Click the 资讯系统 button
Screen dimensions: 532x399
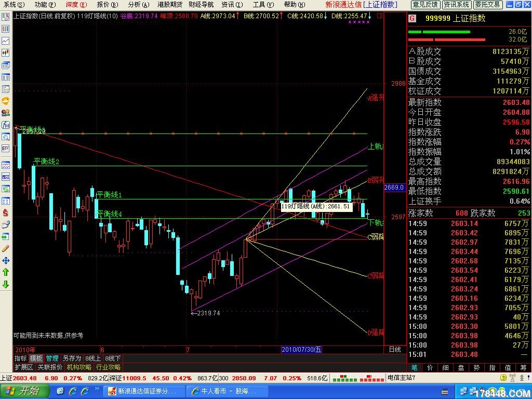(457, 4)
